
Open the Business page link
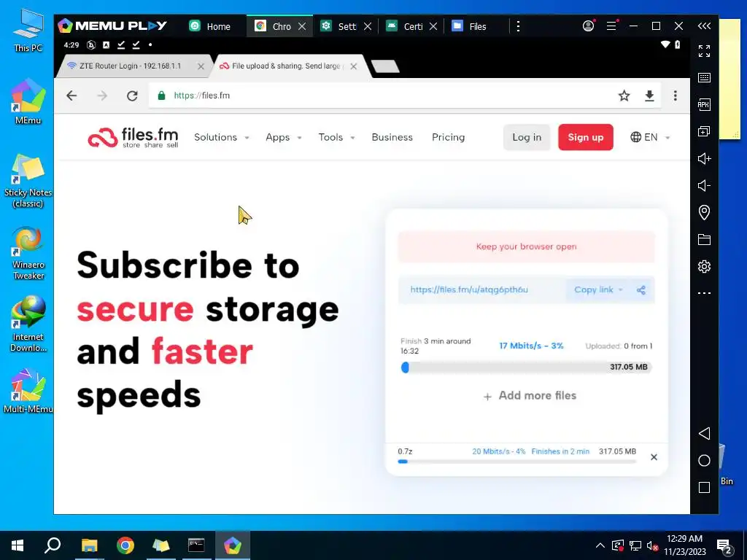pyautogui.click(x=392, y=137)
